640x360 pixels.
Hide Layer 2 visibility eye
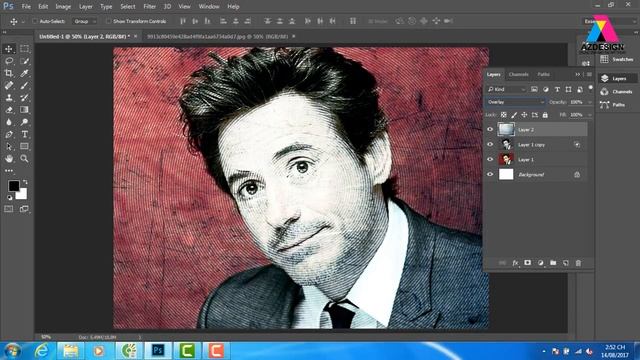tap(490, 130)
